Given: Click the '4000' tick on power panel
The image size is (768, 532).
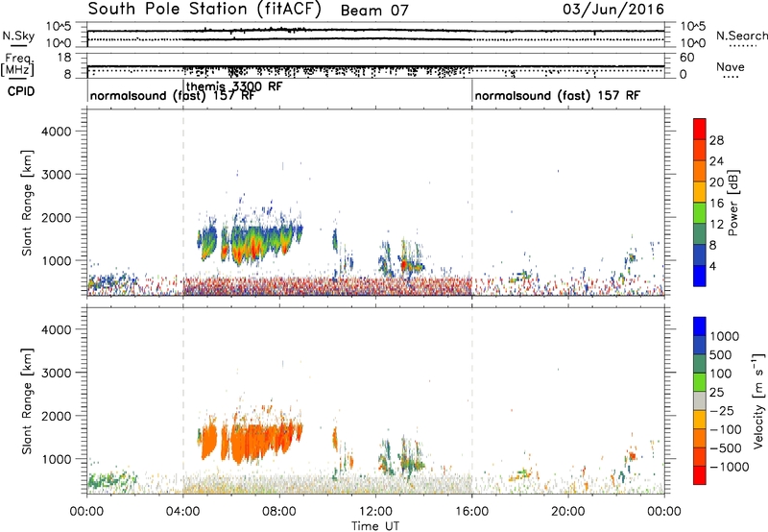Looking at the screenshot, I should [x=57, y=132].
